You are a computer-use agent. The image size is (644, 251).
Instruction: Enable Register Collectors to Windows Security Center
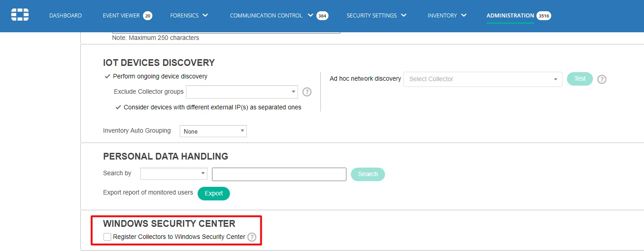(107, 237)
